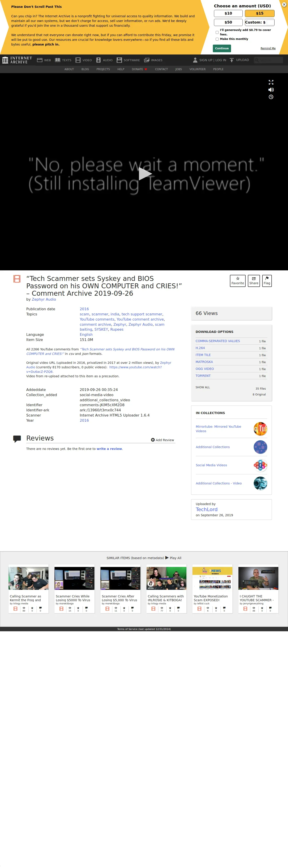Click the green Continue button
The image size is (288, 868).
(x=222, y=48)
